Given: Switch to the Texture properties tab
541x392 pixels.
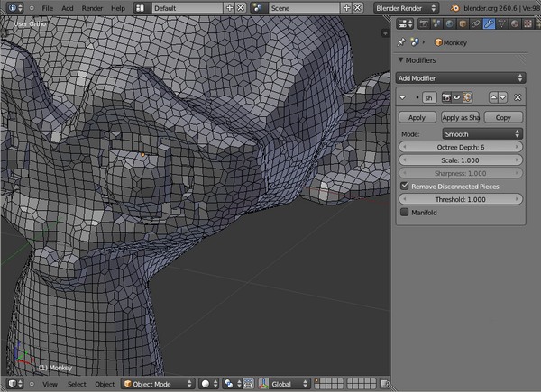Looking at the screenshot, I should coord(527,23).
